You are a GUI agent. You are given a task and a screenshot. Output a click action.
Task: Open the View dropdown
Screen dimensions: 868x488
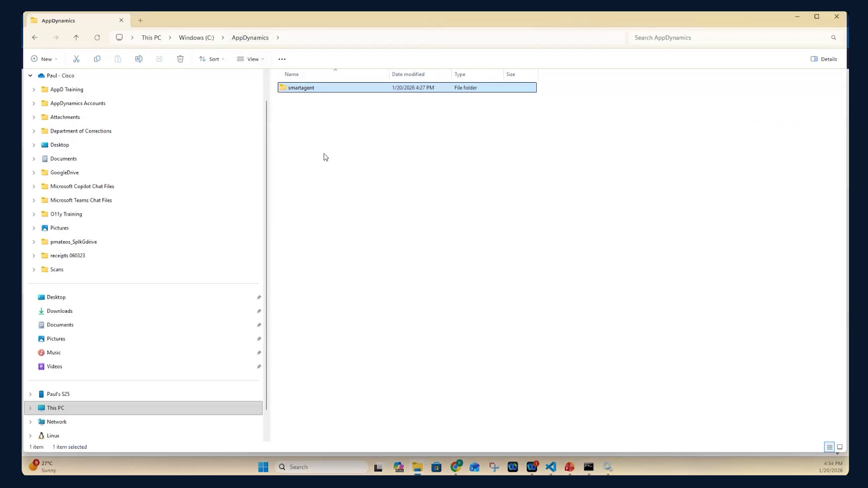[250, 59]
